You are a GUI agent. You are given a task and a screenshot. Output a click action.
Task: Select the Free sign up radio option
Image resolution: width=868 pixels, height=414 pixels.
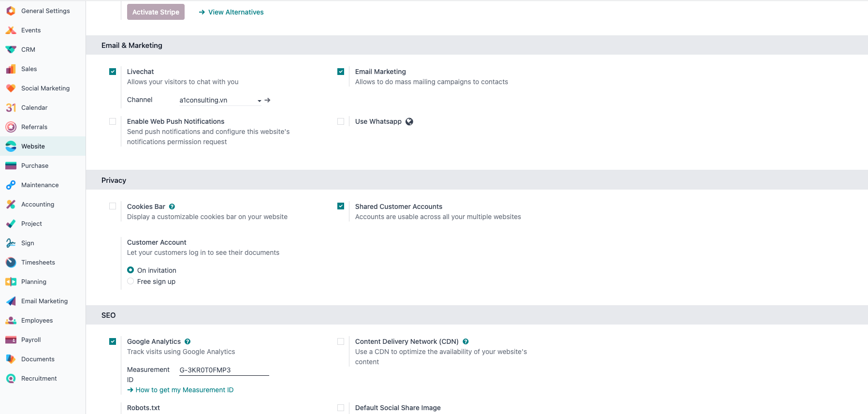[130, 281]
